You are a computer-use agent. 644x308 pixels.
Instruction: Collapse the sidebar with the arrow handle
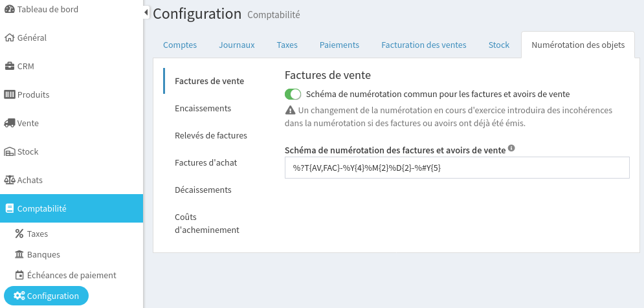(146, 12)
